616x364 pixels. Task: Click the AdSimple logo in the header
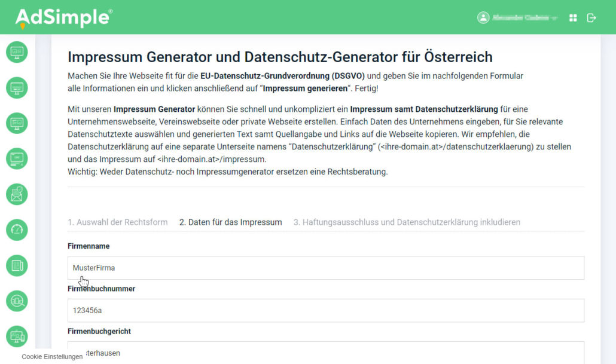click(x=63, y=17)
